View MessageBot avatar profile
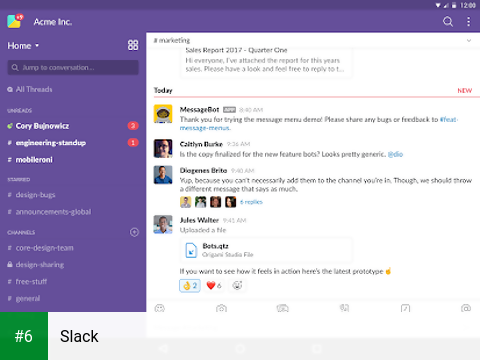The image size is (480, 360). point(163,114)
